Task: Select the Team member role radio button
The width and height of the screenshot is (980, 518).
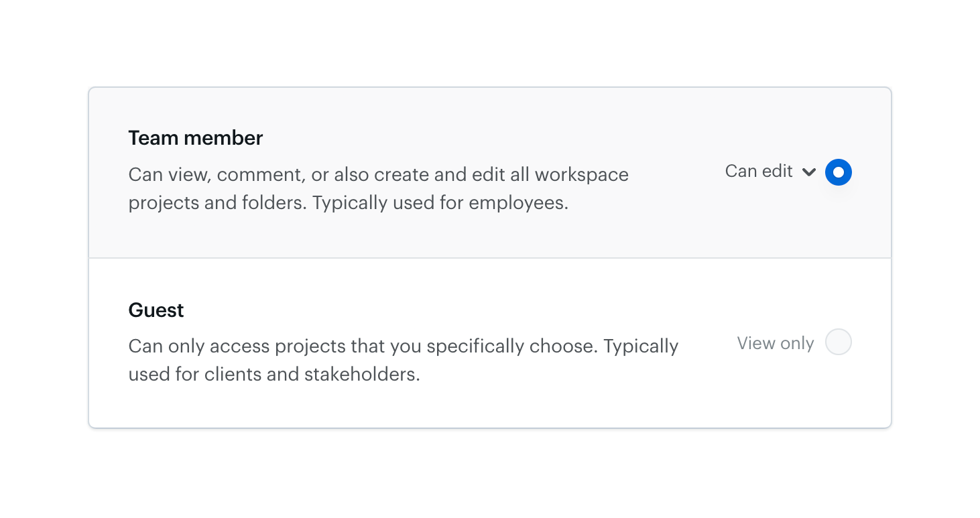Action: [x=839, y=172]
